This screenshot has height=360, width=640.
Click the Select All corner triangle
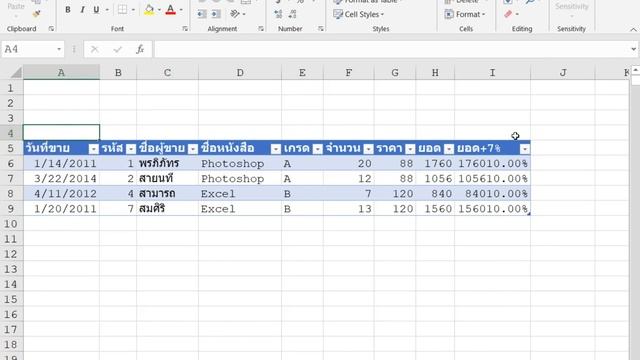point(16,73)
